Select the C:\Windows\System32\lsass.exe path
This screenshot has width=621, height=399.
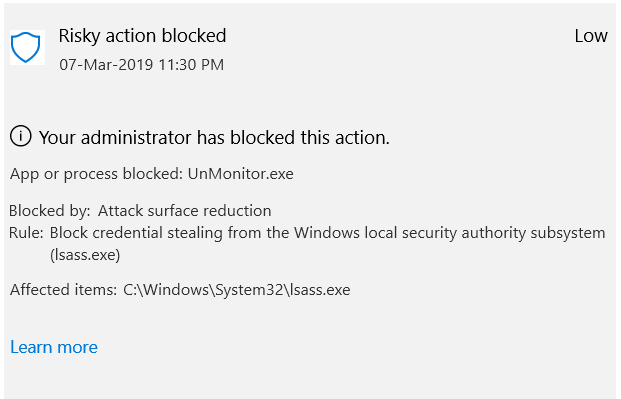237,290
